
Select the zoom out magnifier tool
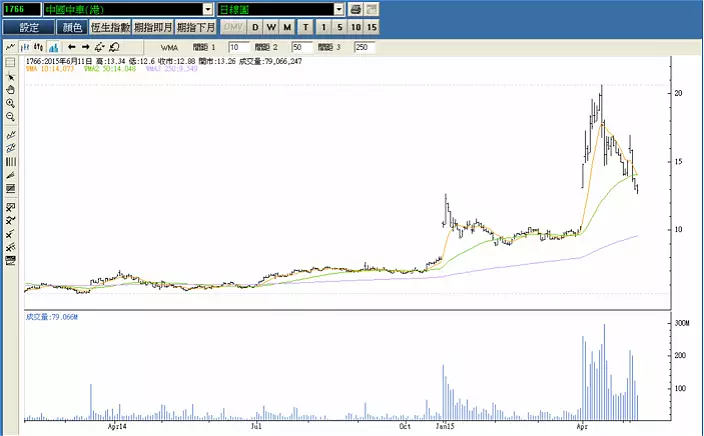pos(10,117)
